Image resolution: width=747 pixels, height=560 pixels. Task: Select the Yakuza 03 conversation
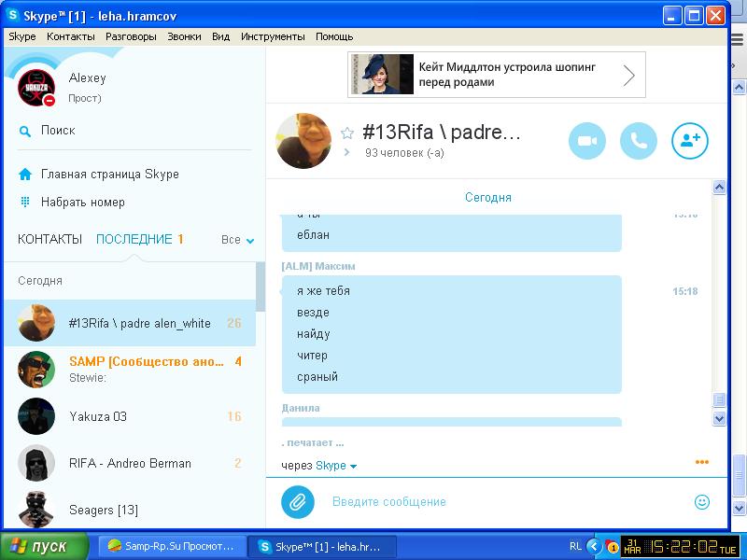point(130,416)
